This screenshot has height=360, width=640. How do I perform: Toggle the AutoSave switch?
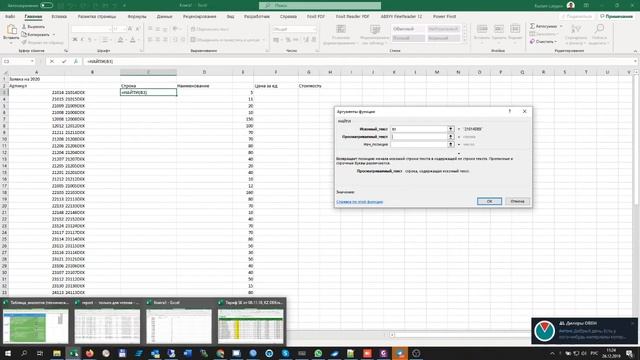coord(47,5)
